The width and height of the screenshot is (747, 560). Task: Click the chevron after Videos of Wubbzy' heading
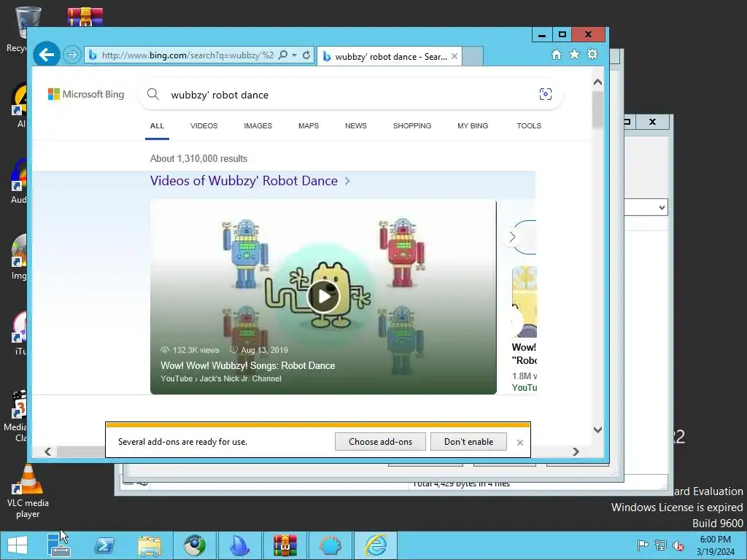(x=347, y=181)
